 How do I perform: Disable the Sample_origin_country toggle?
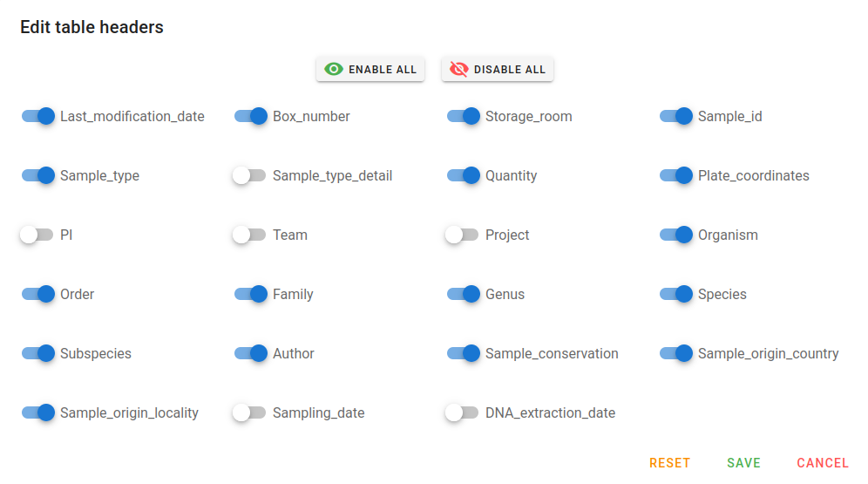pyautogui.click(x=676, y=353)
